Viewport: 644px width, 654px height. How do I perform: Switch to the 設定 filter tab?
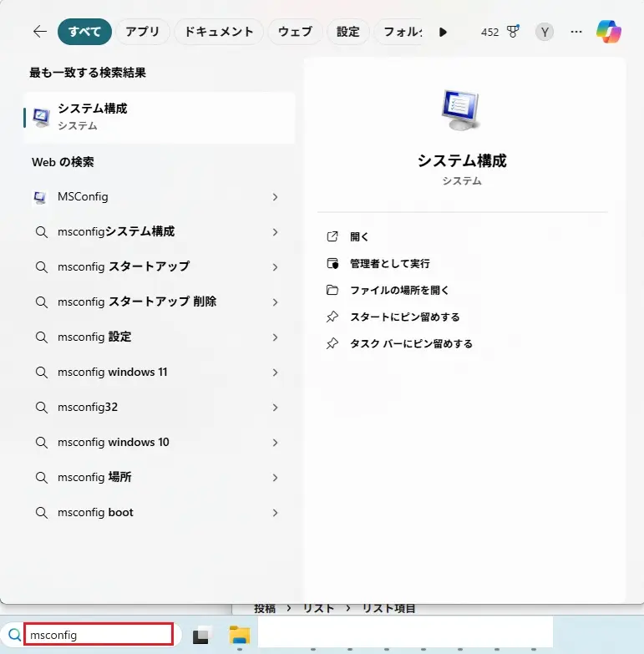coord(347,32)
